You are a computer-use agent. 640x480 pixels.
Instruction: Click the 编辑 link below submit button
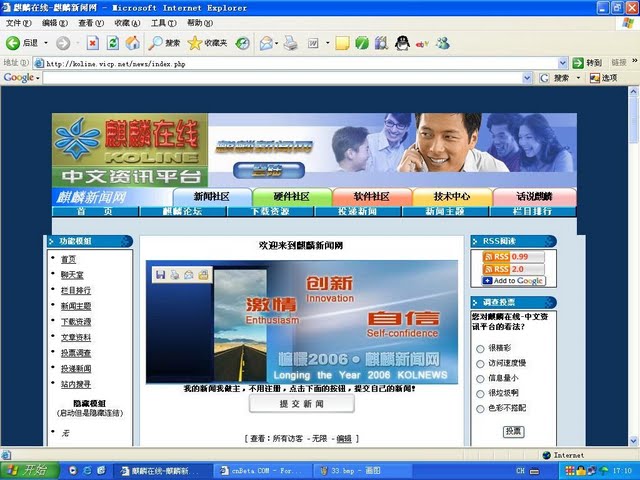(344, 439)
